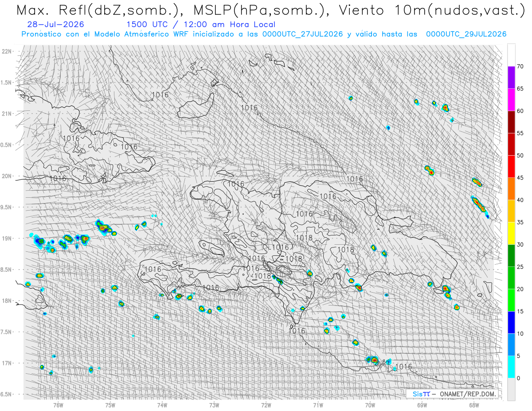
Task: Click the "65" legend scale value
Action: [x=520, y=89]
